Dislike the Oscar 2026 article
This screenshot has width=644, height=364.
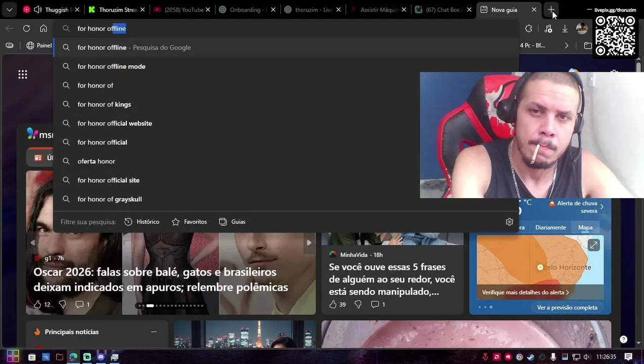pyautogui.click(x=63, y=304)
